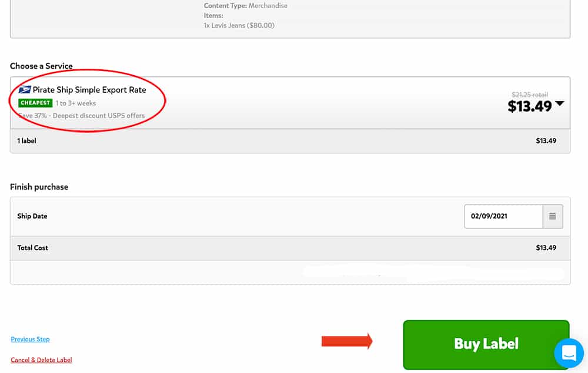The height and width of the screenshot is (373, 588).
Task: Select the CHEAPEST green badge
Action: (35, 103)
